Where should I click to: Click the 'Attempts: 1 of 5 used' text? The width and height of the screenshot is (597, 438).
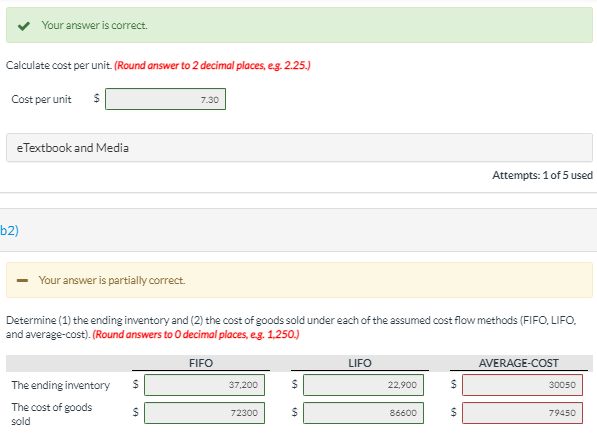[x=542, y=175]
